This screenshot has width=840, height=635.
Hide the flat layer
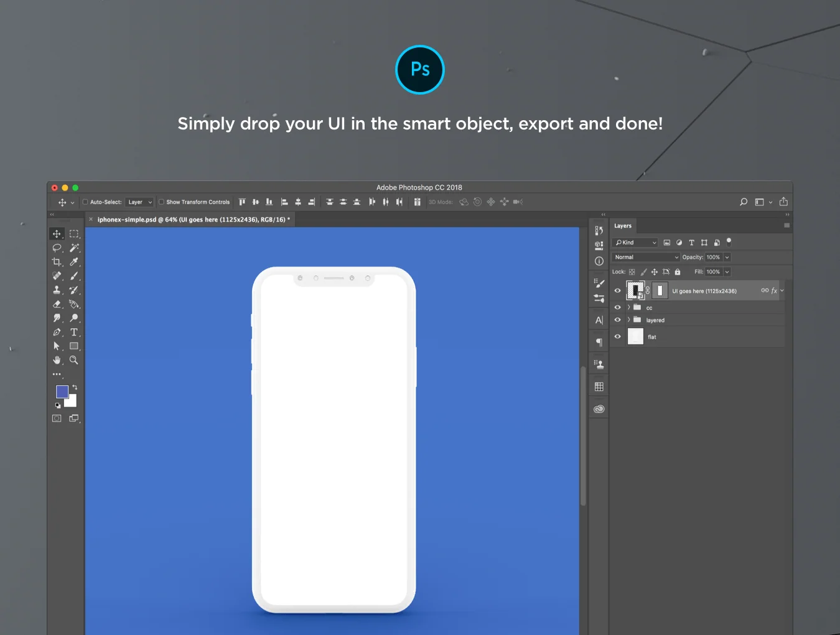point(617,337)
